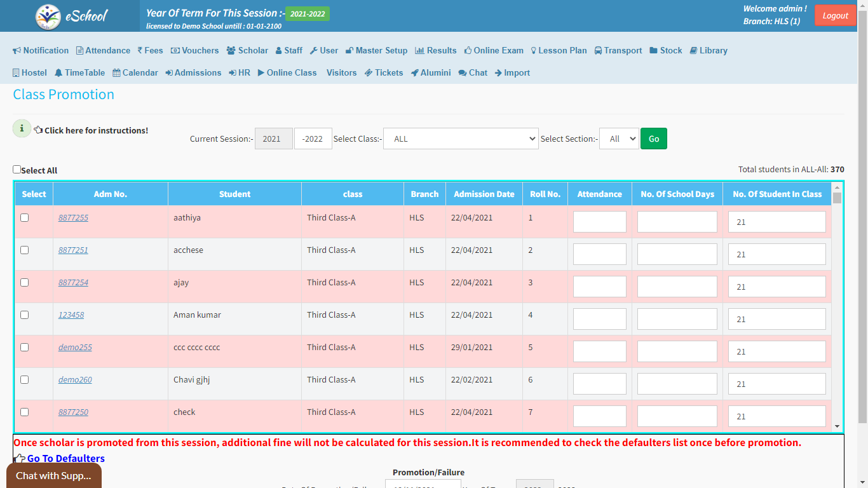The width and height of the screenshot is (868, 488).
Task: Click the Transport bus icon
Action: [599, 51]
